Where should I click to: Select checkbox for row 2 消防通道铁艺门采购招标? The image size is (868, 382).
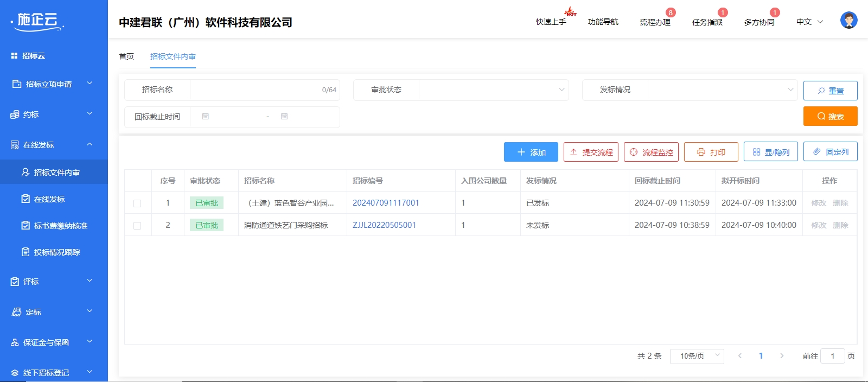click(x=137, y=226)
